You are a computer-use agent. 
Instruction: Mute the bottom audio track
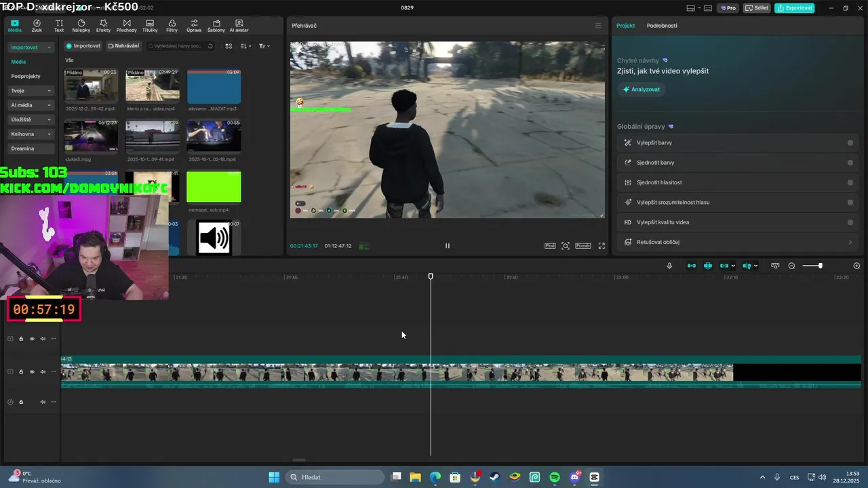[43, 402]
